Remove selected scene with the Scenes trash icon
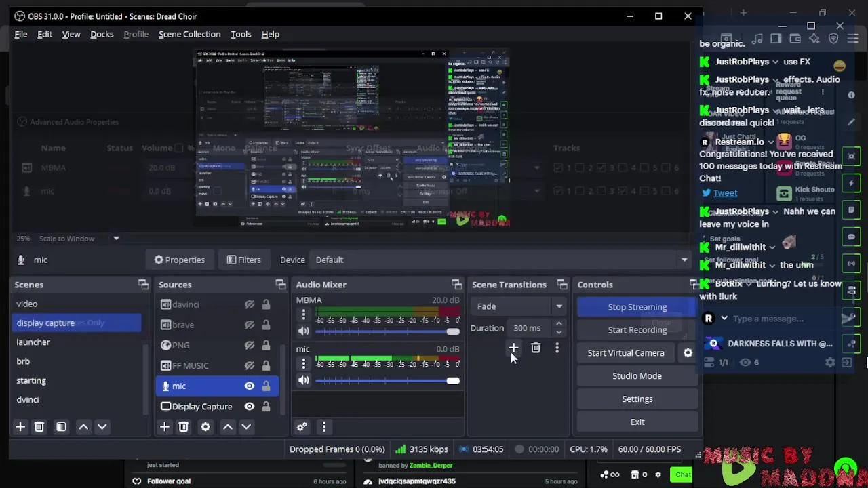Screen dimensions: 868x488 pyautogui.click(x=39, y=426)
